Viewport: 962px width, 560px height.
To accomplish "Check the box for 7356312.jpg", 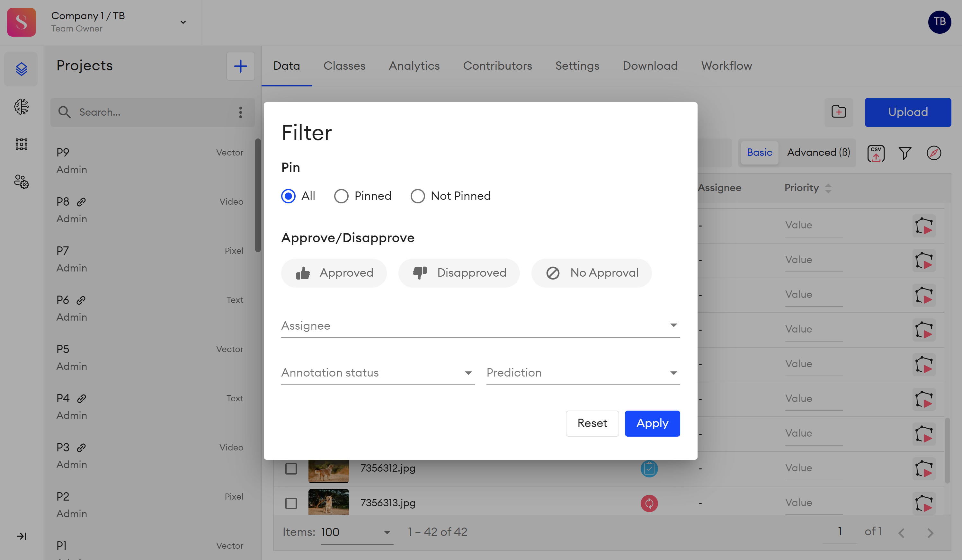I will (291, 469).
